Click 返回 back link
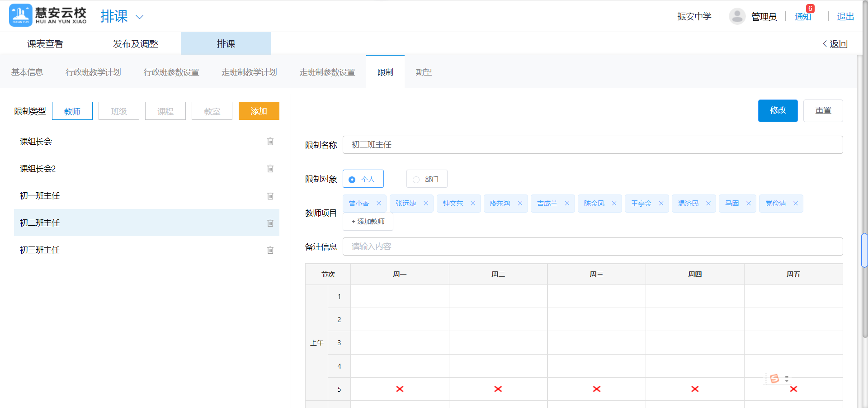The width and height of the screenshot is (868, 408). coord(835,44)
